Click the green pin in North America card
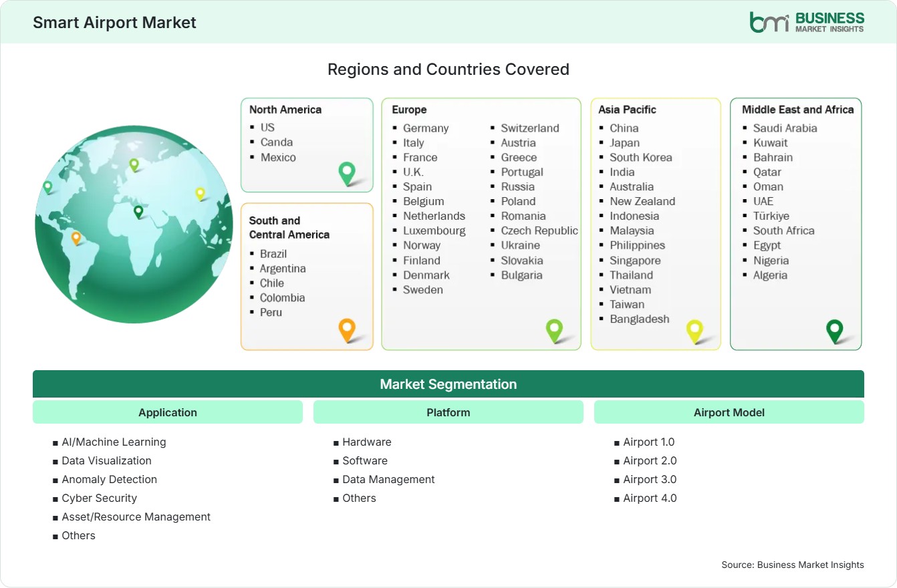897x588 pixels. click(x=347, y=173)
